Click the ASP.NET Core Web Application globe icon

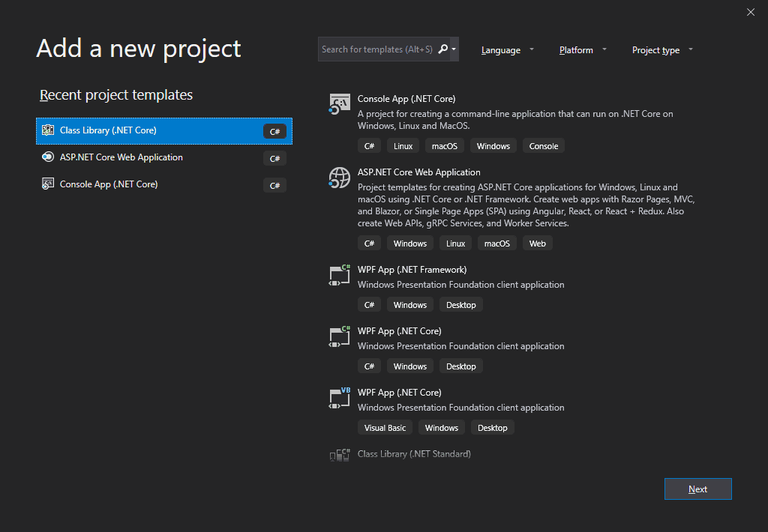(x=340, y=178)
